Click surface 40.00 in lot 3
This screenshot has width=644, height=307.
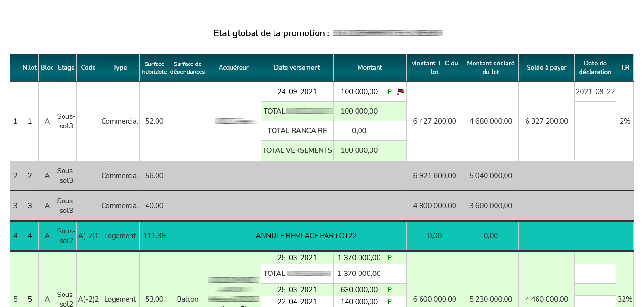[154, 206]
